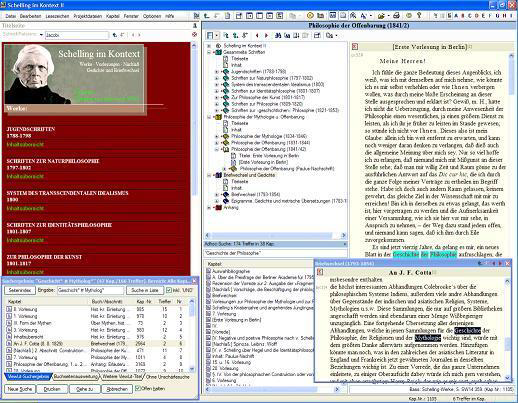Viewport: 518px width, 403px height.
Task: Click the binoculars search icon in chapter toolbar
Action: point(278,35)
